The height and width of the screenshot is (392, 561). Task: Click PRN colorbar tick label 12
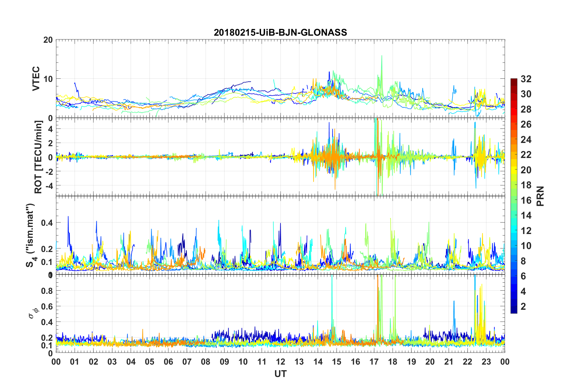click(x=526, y=230)
